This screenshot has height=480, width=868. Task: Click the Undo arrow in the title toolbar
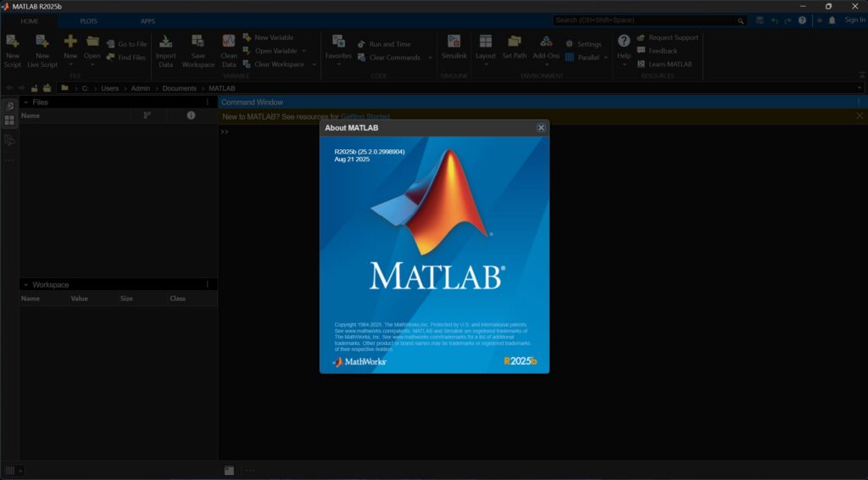775,20
